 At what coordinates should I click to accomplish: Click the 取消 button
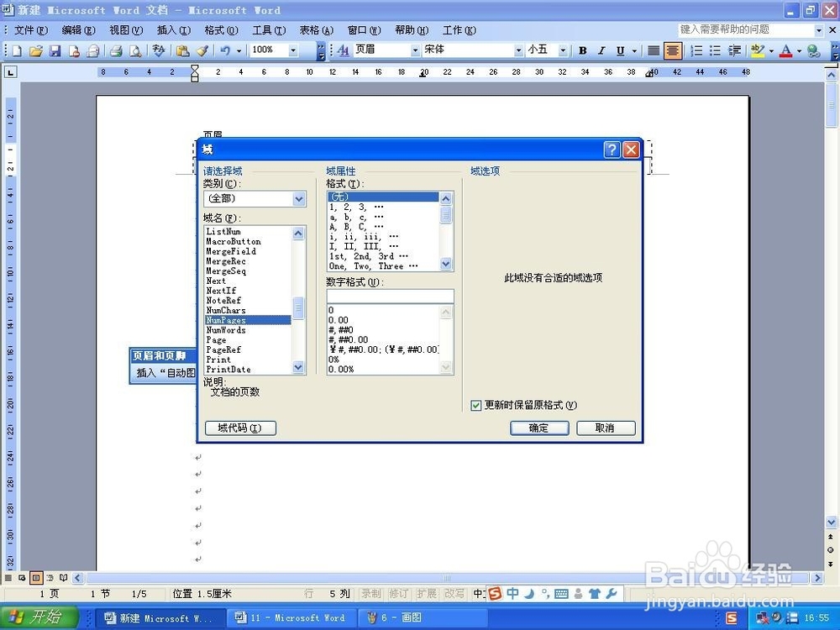606,428
